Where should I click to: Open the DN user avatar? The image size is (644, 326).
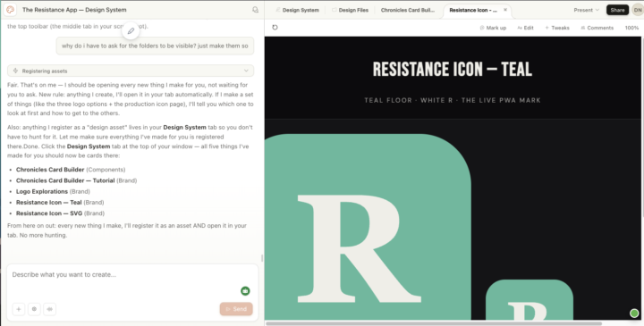pos(638,10)
